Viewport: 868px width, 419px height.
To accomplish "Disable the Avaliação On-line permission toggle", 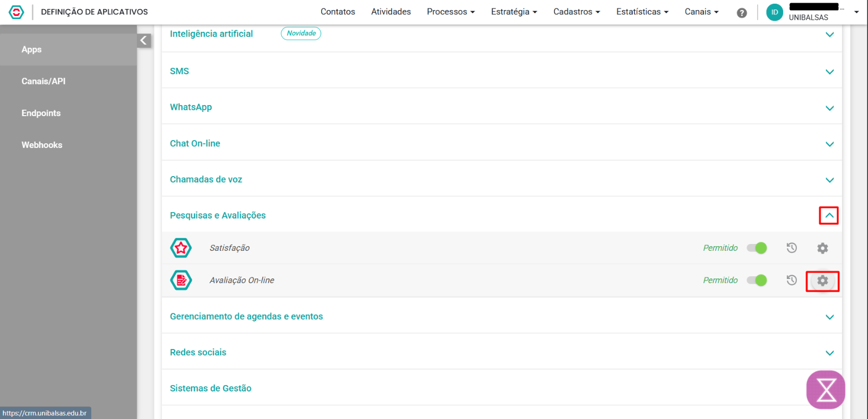I will 757,280.
